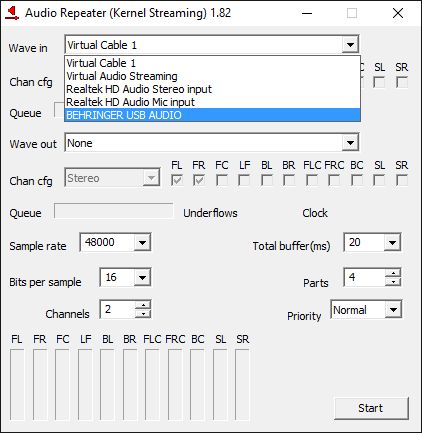Increase Parts value with up arrow
This screenshot has height=433, width=422.
(x=393, y=273)
